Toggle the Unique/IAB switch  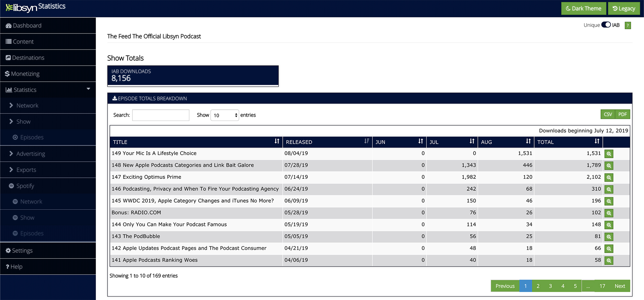606,25
